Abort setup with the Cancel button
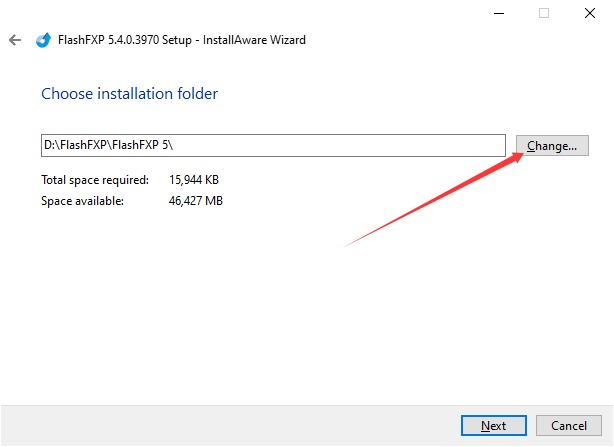 coord(569,425)
